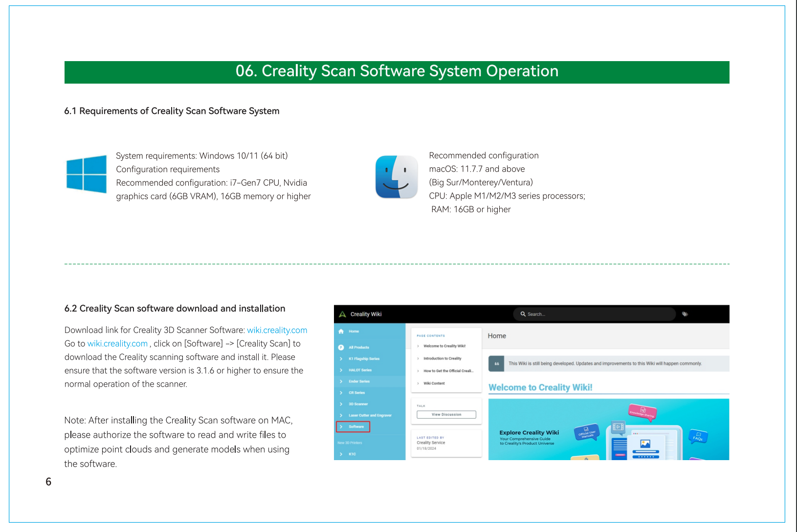
Task: Open wiki.creality.com link after 'Scanner Software:'
Action: tap(277, 331)
